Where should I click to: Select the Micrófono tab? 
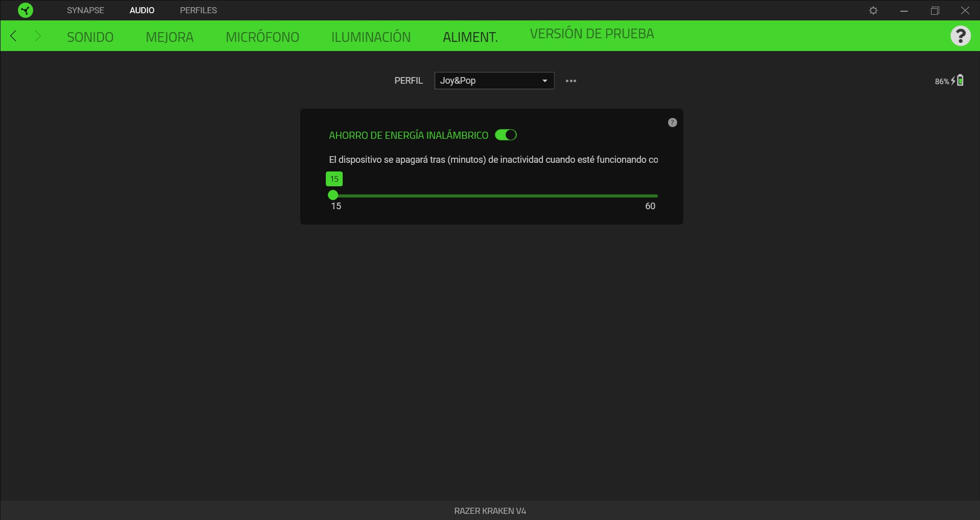pos(262,37)
